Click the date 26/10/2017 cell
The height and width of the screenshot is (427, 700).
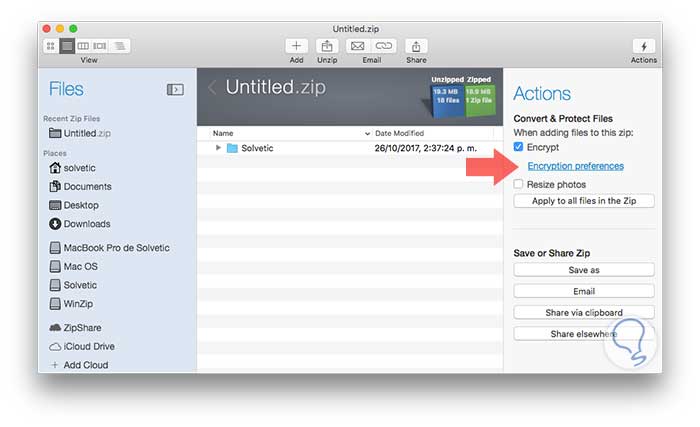425,148
